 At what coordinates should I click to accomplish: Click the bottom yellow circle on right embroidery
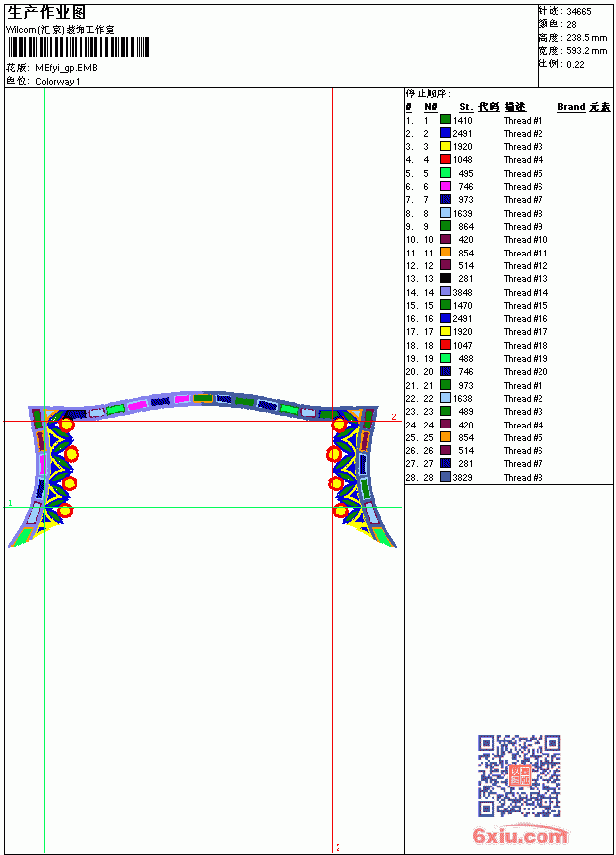pos(341,511)
